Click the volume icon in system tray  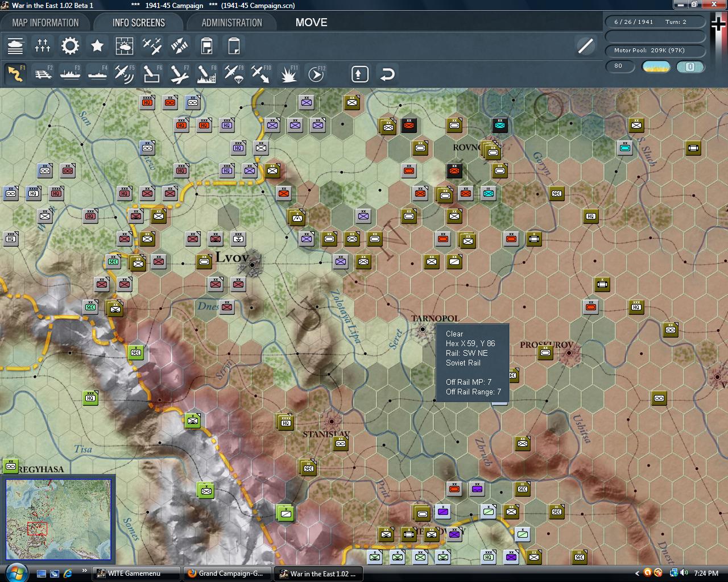pos(684,573)
